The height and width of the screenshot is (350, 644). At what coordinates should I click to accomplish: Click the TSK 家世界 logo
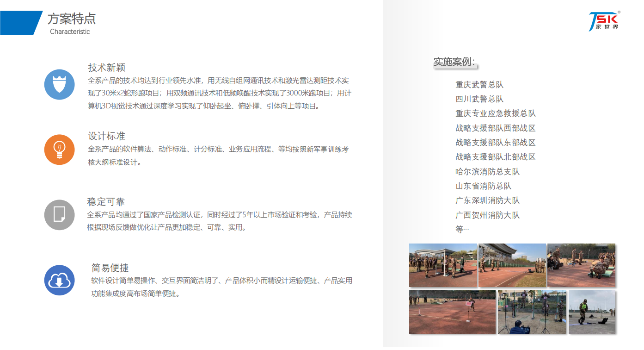coord(604,21)
